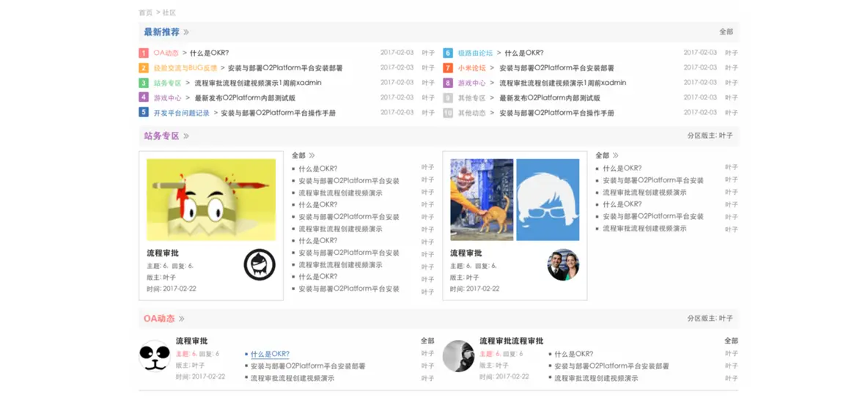Open the blue white-haired glasses avatar image
Screen dimensions: 868x397
pos(548,200)
